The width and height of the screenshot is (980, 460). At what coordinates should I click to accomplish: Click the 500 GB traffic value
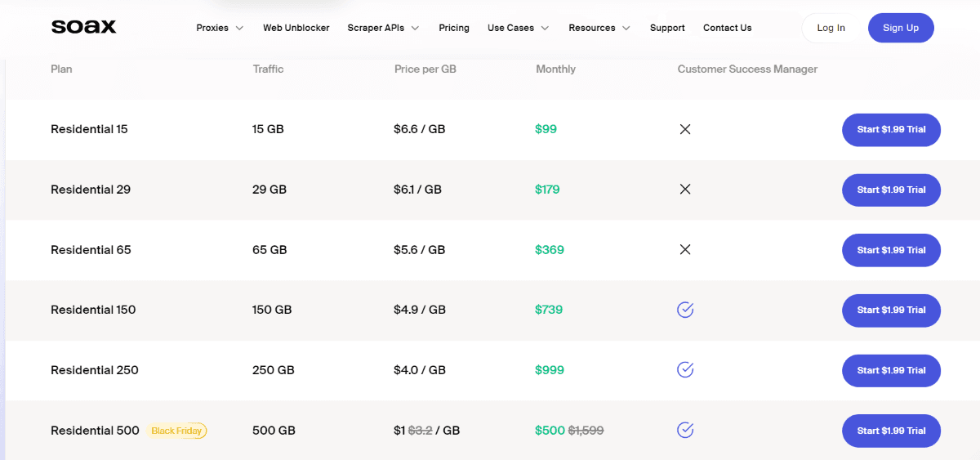pyautogui.click(x=274, y=431)
